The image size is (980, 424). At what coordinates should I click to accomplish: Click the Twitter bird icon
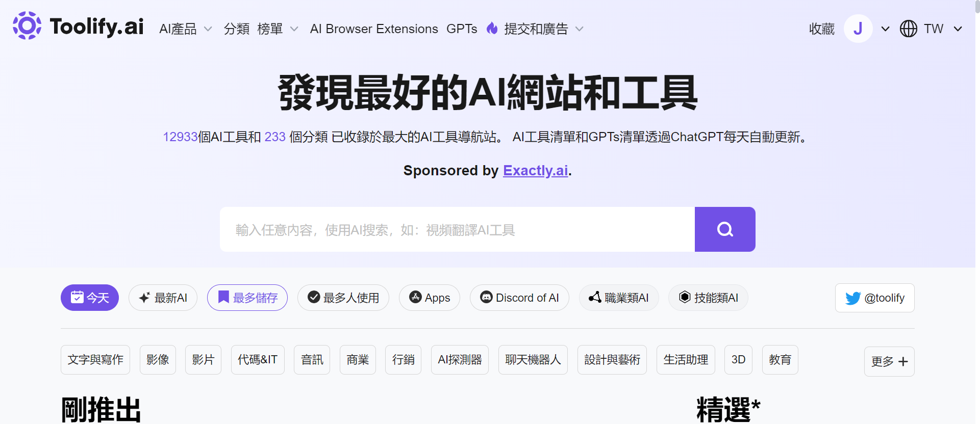[853, 298]
